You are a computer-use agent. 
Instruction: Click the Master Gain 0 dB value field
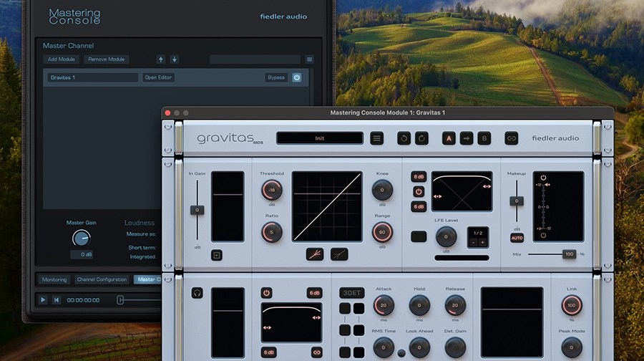click(x=82, y=254)
